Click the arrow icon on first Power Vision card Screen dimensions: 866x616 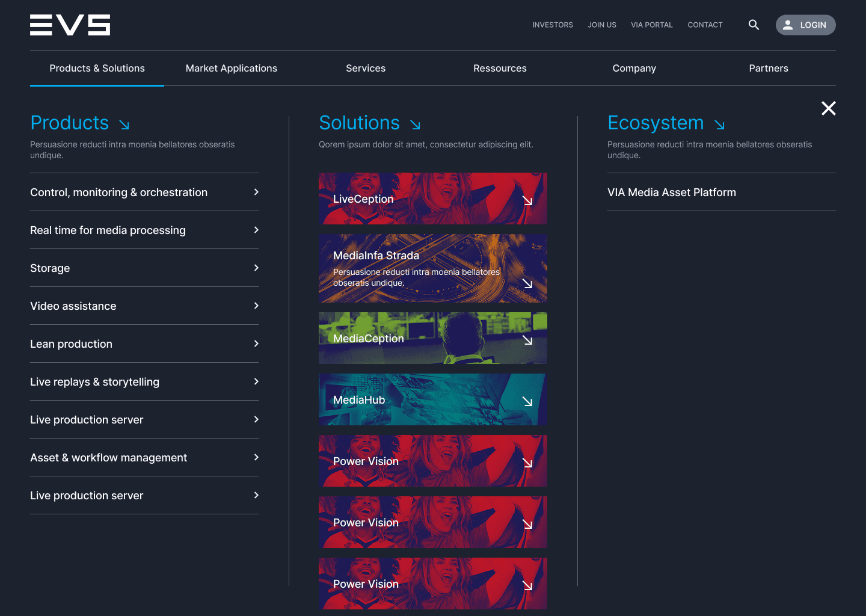[x=527, y=463]
